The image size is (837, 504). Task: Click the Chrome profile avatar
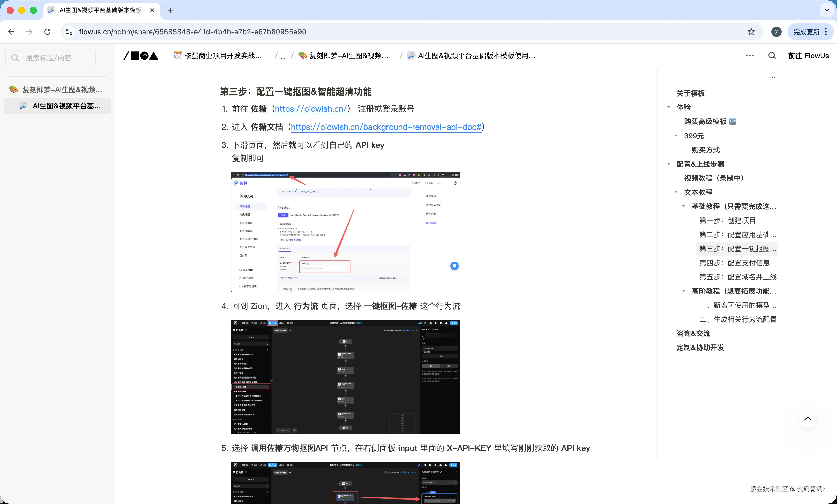[x=776, y=31]
